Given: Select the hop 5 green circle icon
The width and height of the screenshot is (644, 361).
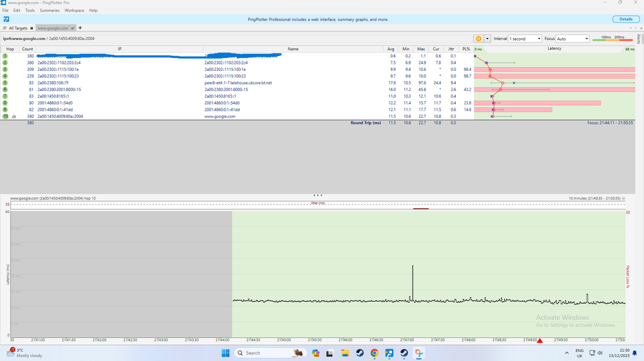Looking at the screenshot, I should (5, 83).
